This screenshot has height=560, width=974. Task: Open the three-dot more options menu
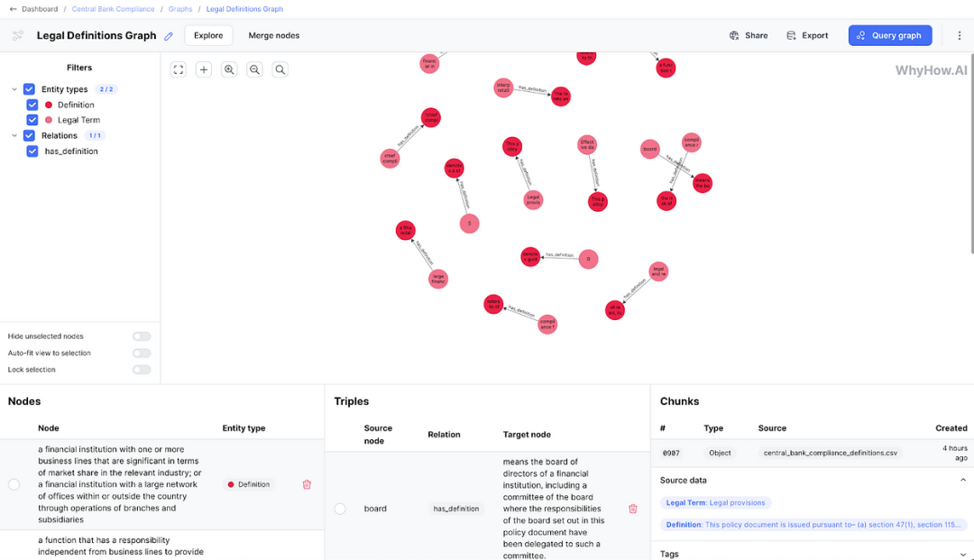pyautogui.click(x=959, y=35)
